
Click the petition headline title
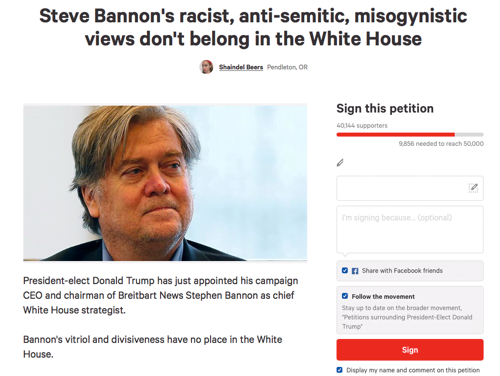(253, 27)
